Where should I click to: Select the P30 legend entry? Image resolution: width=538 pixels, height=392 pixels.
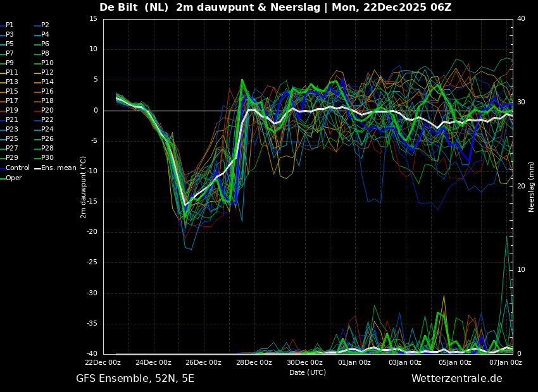click(x=47, y=158)
